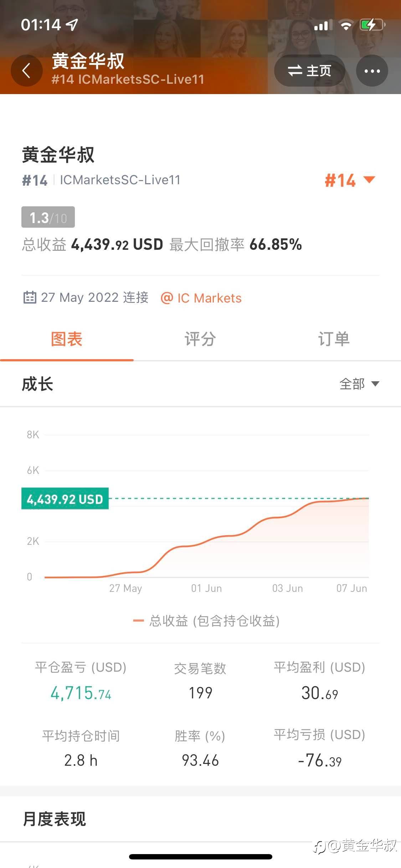Open the three-dots more options menu
This screenshot has width=401, height=868.
click(x=372, y=71)
